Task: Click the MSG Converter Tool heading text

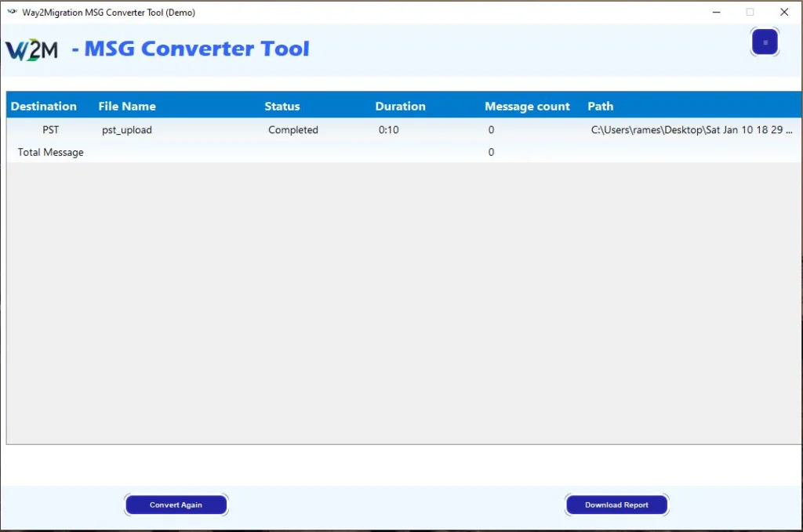Action: tap(197, 49)
